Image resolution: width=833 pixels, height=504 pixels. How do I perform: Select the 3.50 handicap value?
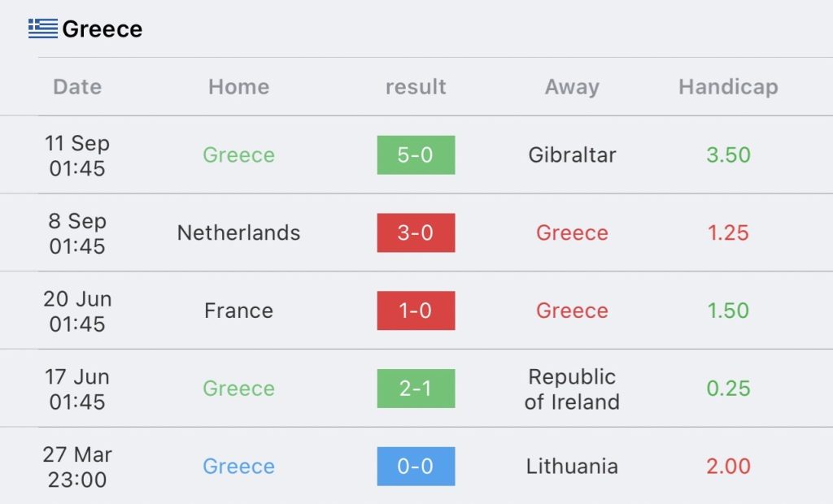[728, 155]
